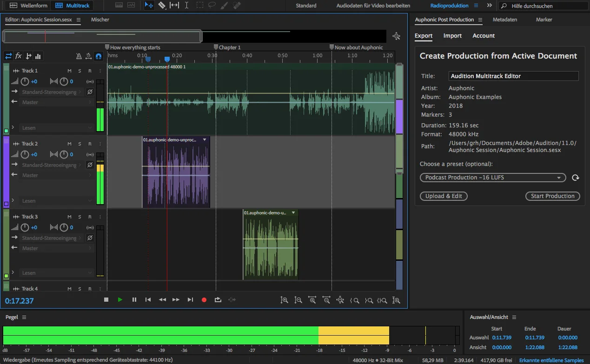Click the Upload & Edit button
Viewport: 590px width, 364px height.
[x=444, y=196]
